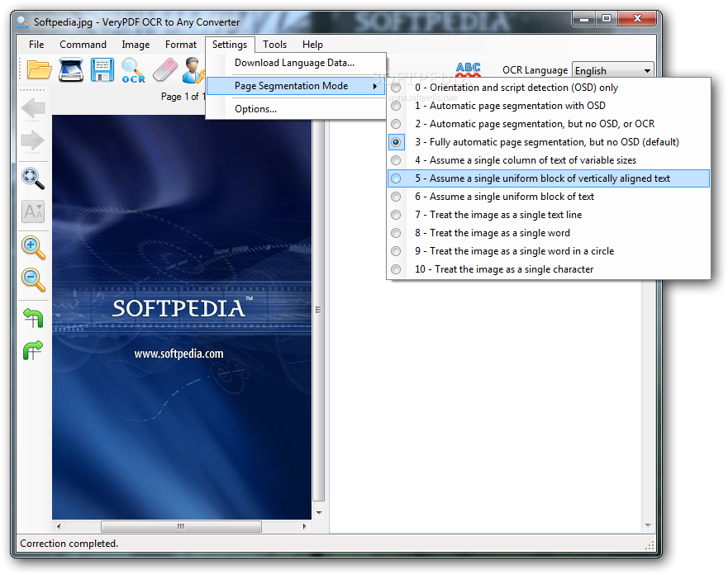Maximize the VeryPDF OCR window
Screen dimensions: 728x575
(x=607, y=19)
